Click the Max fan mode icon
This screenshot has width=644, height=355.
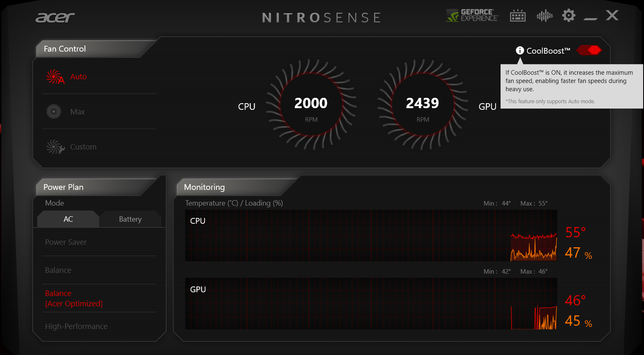[x=54, y=111]
